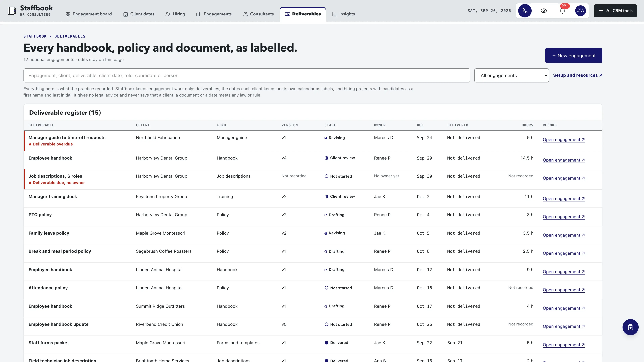Click the Revising stage icon for Northfield Fabrication
Image resolution: width=644 pixels, height=362 pixels.
pyautogui.click(x=326, y=138)
